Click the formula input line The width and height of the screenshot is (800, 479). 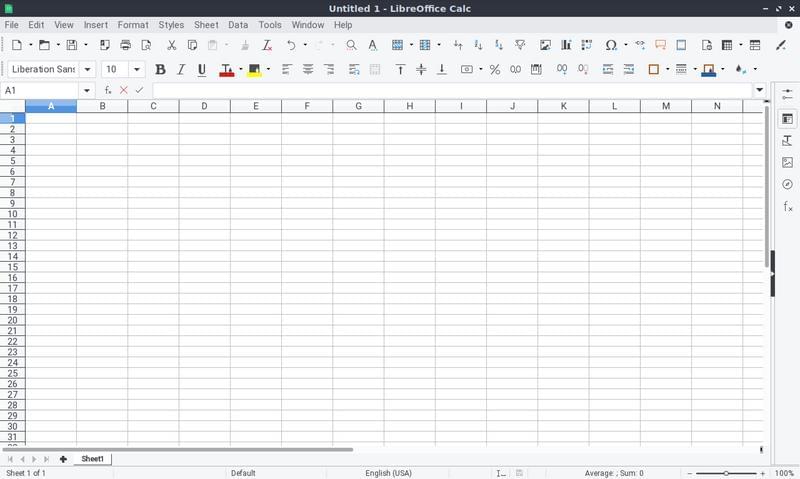click(x=450, y=90)
